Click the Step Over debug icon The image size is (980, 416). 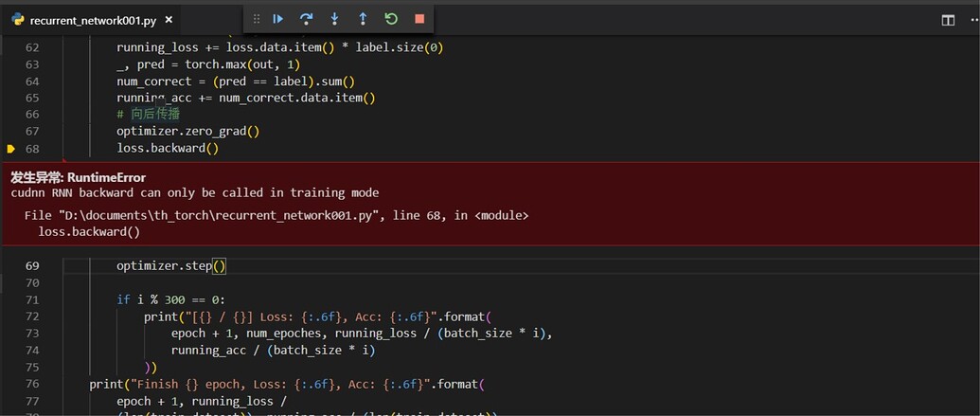point(306,19)
